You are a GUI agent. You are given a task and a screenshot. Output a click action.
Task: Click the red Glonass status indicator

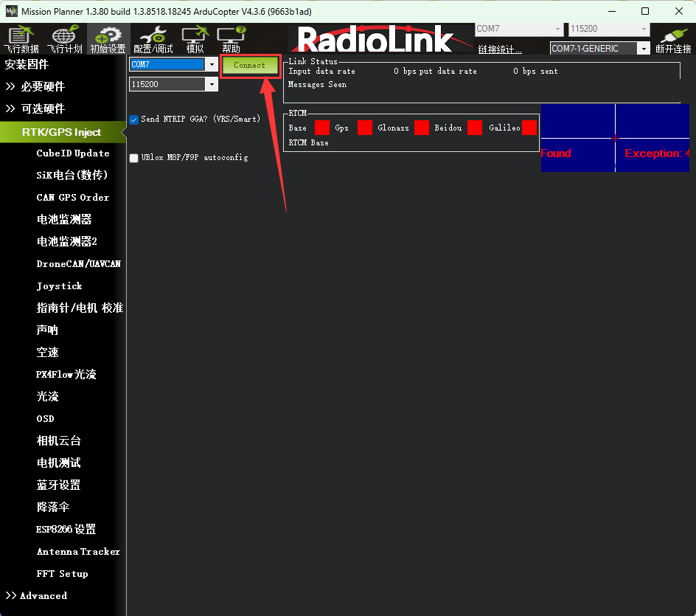click(x=421, y=128)
